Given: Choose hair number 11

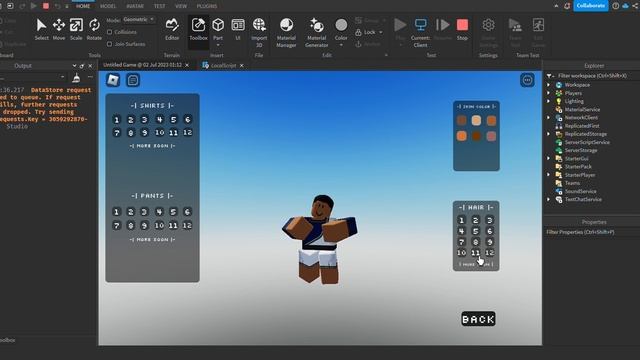Looking at the screenshot, I should pos(476,253).
